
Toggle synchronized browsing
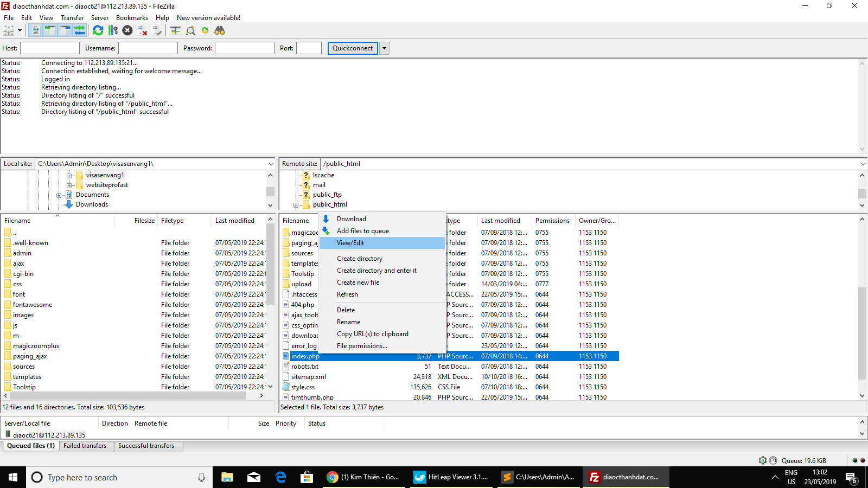pos(205,30)
